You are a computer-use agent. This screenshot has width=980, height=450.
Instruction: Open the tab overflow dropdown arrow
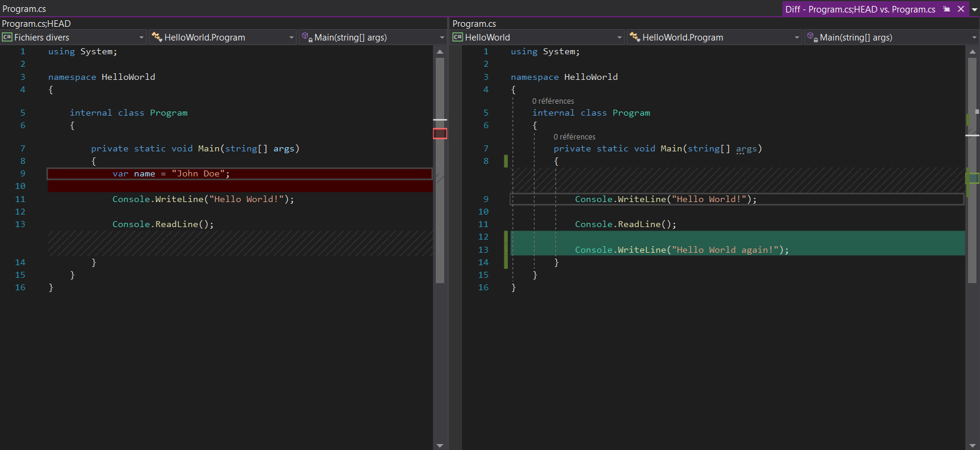coord(975,10)
